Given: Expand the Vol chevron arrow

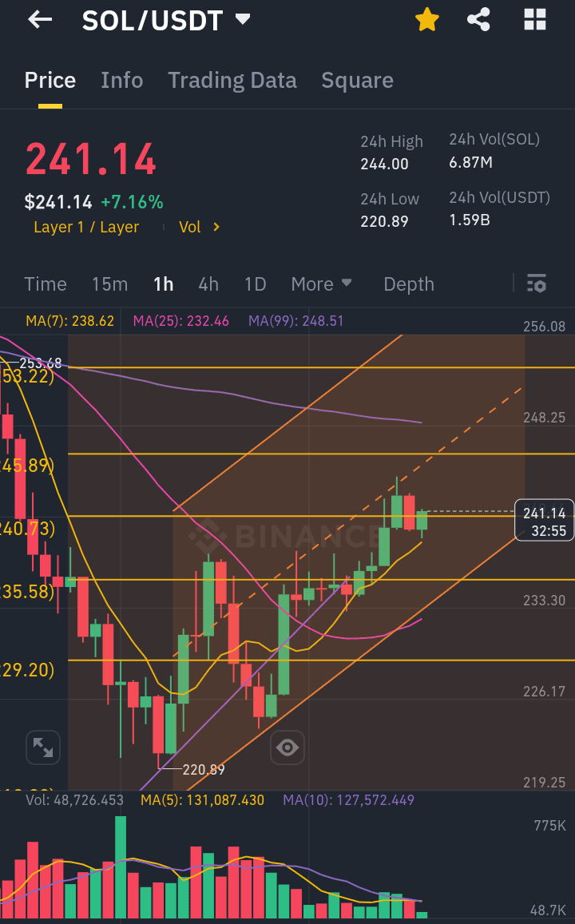Looking at the screenshot, I should tap(216, 227).
